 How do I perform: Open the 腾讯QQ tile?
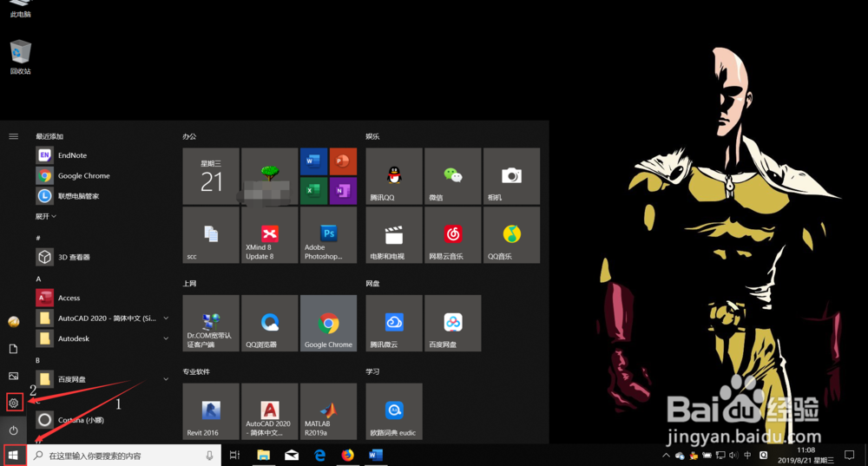(393, 176)
